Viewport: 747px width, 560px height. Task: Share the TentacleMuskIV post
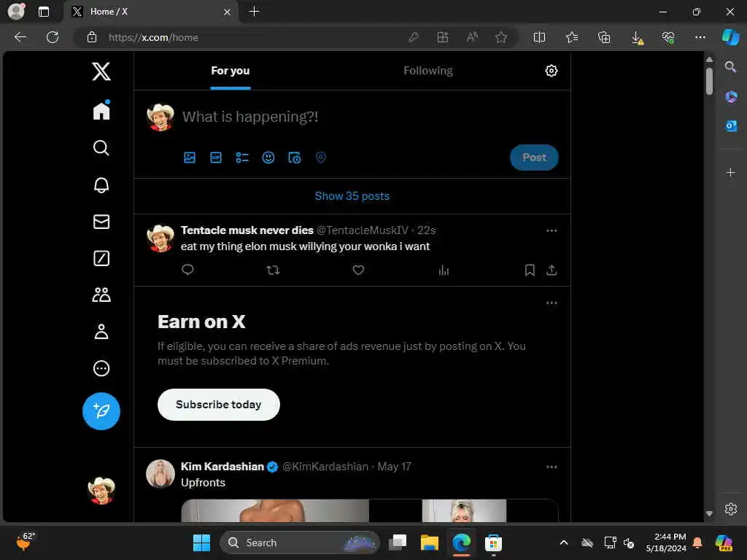(x=551, y=270)
